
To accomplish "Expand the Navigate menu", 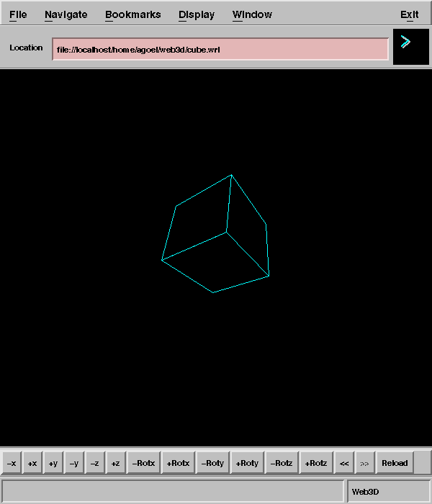I will [66, 14].
